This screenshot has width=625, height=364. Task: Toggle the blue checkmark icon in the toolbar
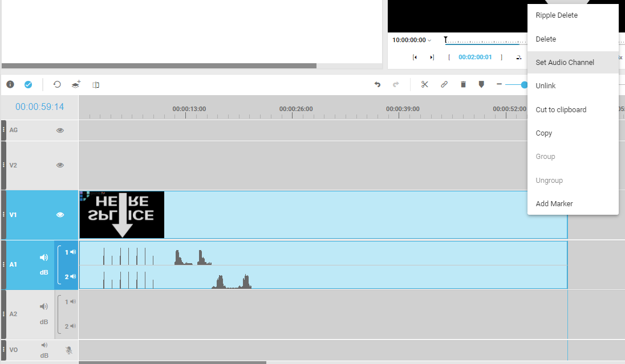tap(28, 84)
